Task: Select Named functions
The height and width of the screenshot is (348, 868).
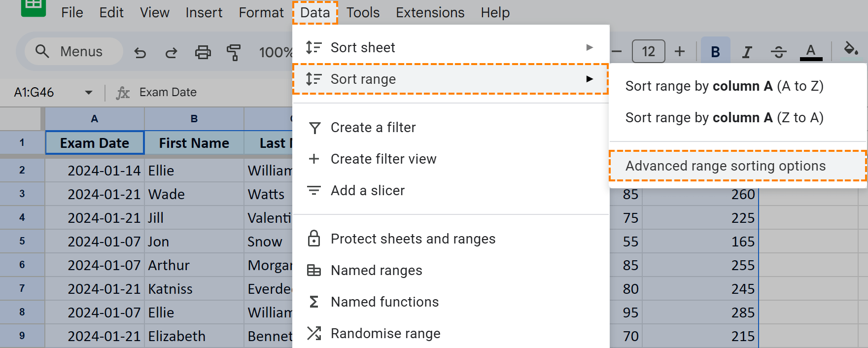Action: tap(451, 302)
